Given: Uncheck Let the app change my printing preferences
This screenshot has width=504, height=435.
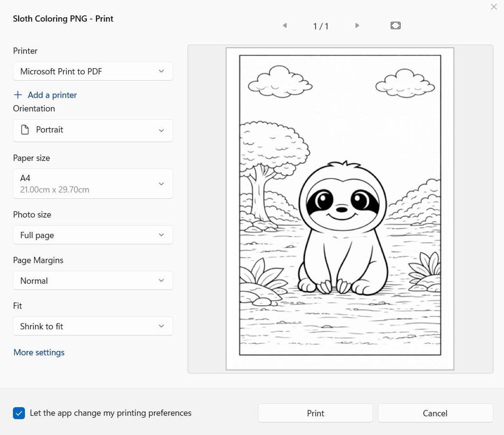Looking at the screenshot, I should (x=19, y=413).
